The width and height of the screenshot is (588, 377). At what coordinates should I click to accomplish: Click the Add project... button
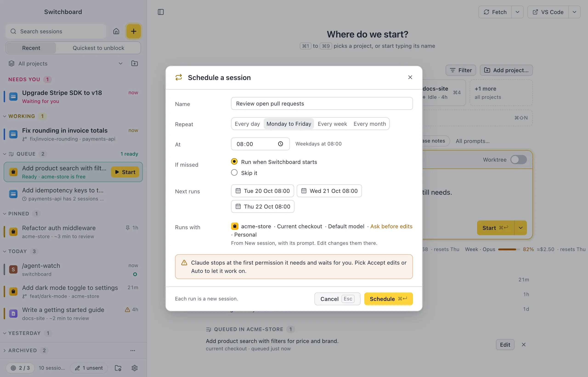tap(506, 70)
